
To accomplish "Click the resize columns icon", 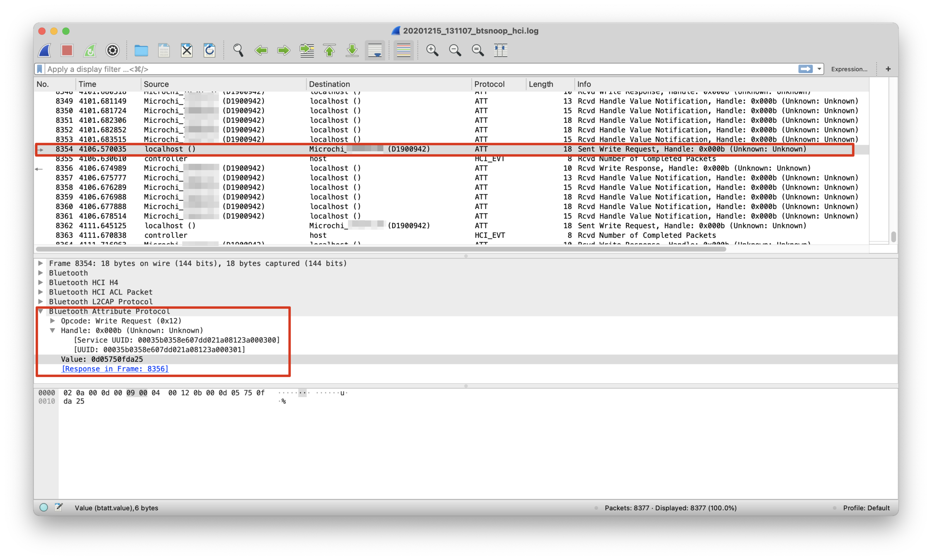I will (501, 50).
